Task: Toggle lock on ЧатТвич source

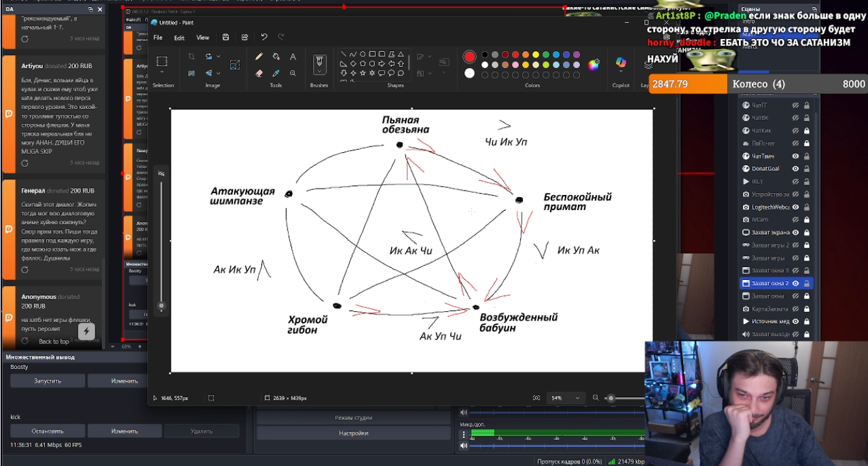Action: (806, 156)
